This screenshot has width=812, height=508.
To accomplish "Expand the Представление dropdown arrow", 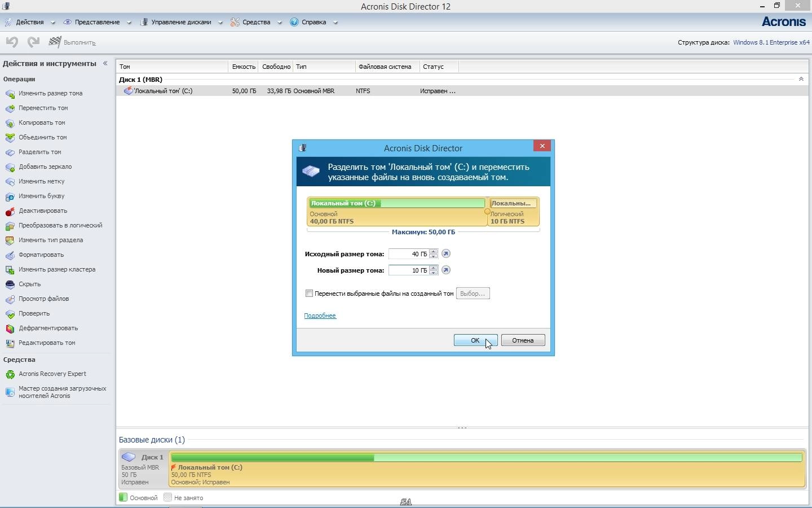I will point(129,23).
